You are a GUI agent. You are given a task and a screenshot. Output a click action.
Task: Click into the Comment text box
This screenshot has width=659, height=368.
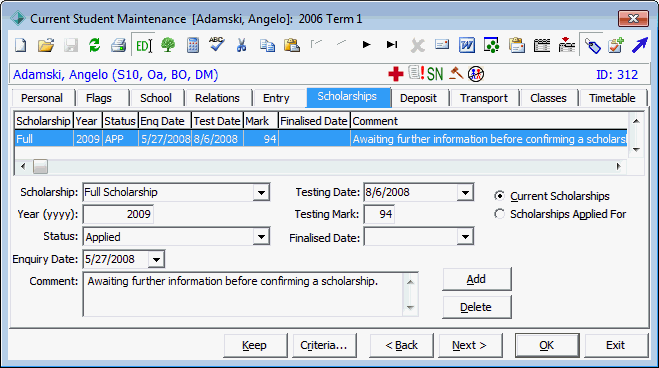[x=243, y=294]
